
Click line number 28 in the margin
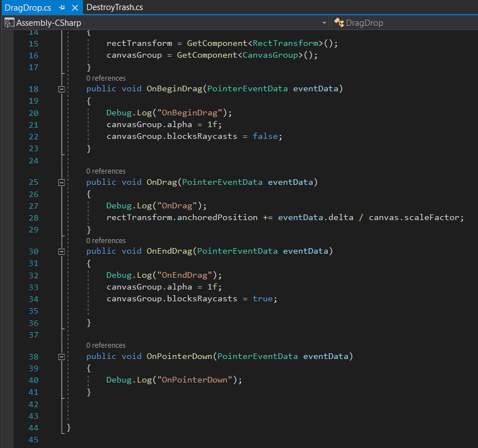(33, 217)
